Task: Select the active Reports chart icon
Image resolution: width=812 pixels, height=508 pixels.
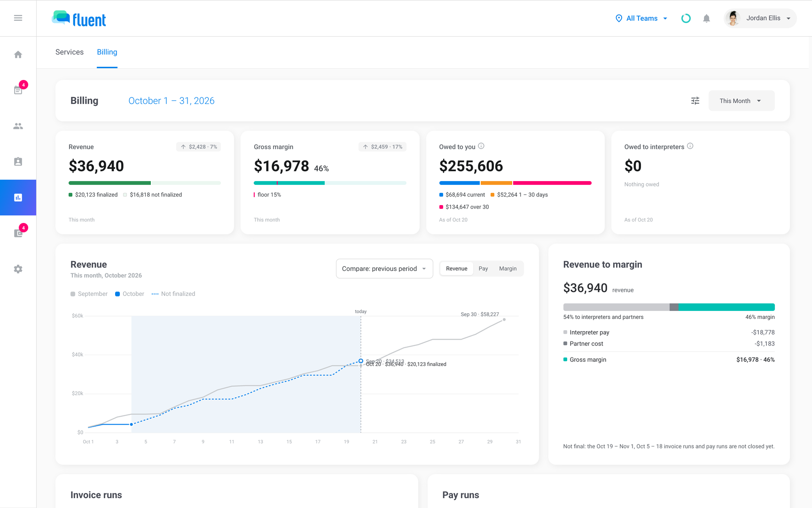Action: coord(18,198)
